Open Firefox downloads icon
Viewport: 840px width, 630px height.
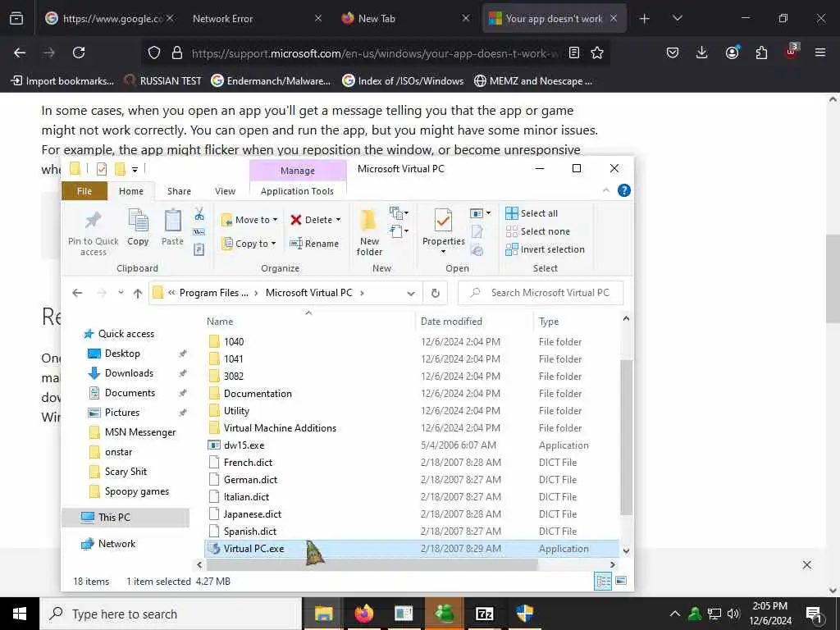tap(702, 52)
